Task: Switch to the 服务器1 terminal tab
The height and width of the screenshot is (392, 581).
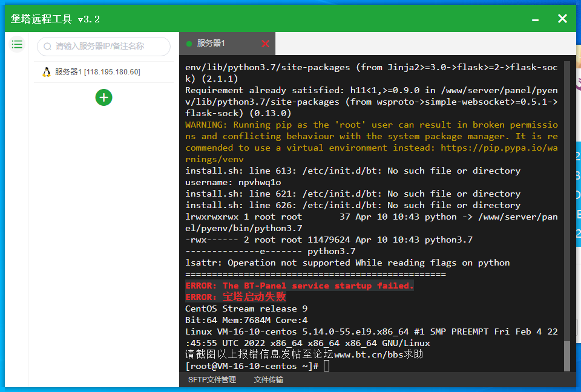Action: 212,44
